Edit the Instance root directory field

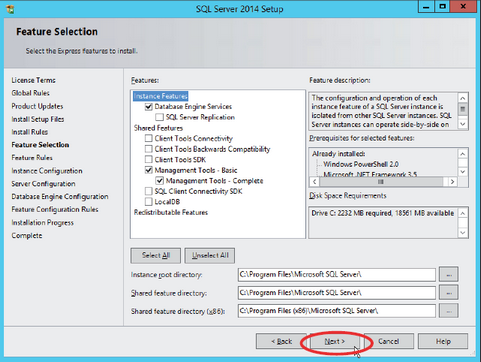(x=337, y=275)
